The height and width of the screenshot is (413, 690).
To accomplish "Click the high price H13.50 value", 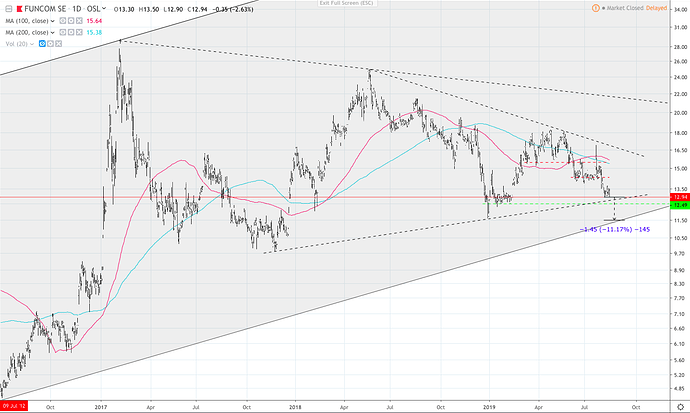I will click(x=149, y=9).
